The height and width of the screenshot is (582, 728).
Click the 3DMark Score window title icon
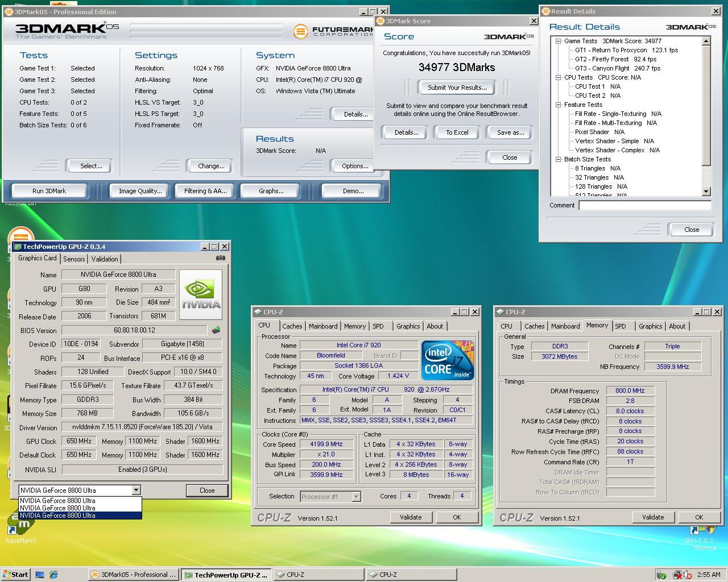380,21
